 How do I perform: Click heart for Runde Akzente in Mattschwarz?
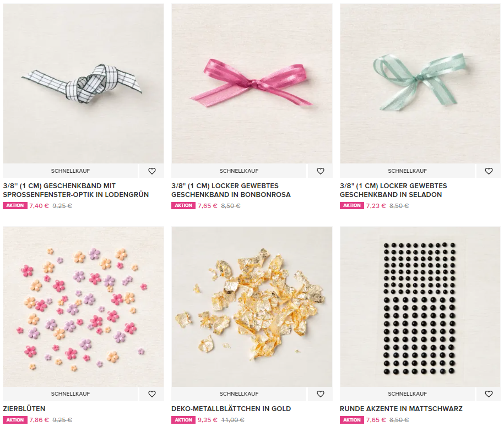point(489,394)
